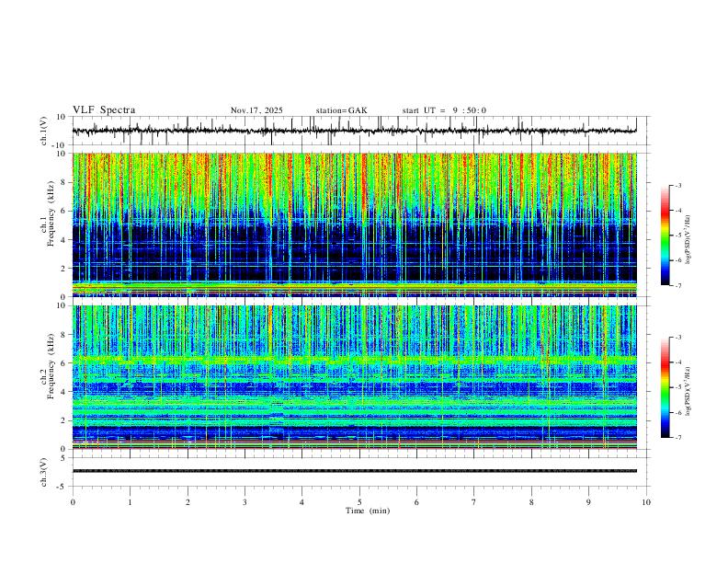The width and height of the screenshot is (728, 563).
Task: Click the "7" tick on the Time axis
Action: [x=474, y=502]
